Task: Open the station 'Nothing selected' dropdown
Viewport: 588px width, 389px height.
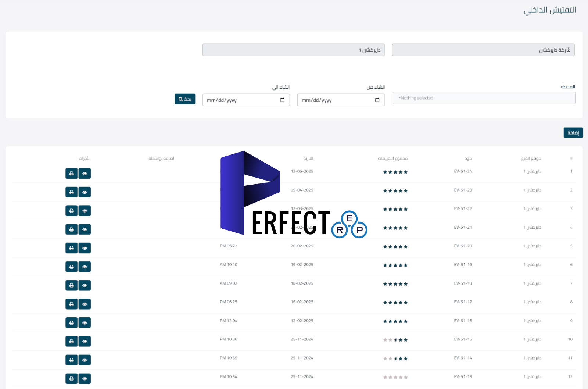Action: coord(484,98)
